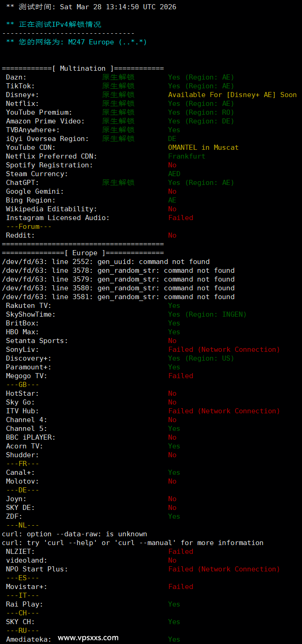The width and height of the screenshot is (302, 644).
Task: Click the ---FR--- subsection label
Action: click(23, 464)
